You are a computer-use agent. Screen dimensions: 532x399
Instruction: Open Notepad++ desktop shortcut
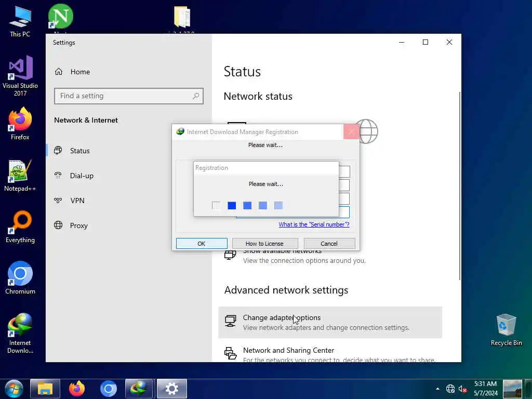point(20,176)
